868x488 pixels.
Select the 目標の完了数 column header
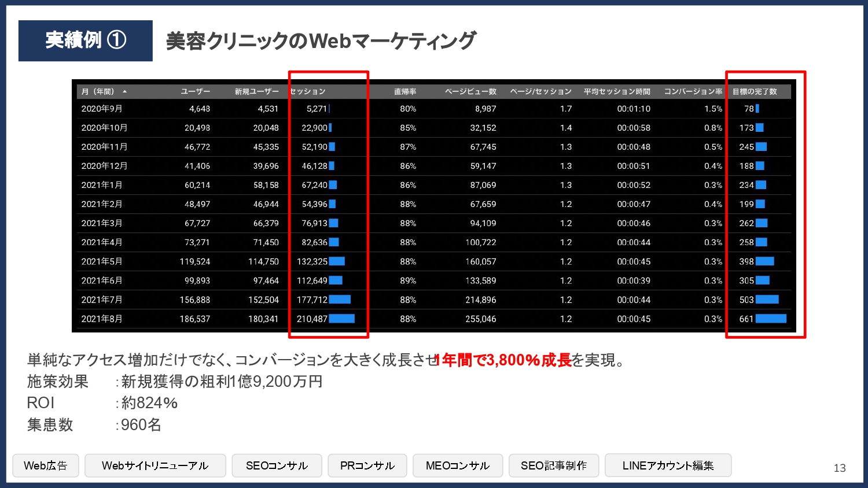[755, 91]
